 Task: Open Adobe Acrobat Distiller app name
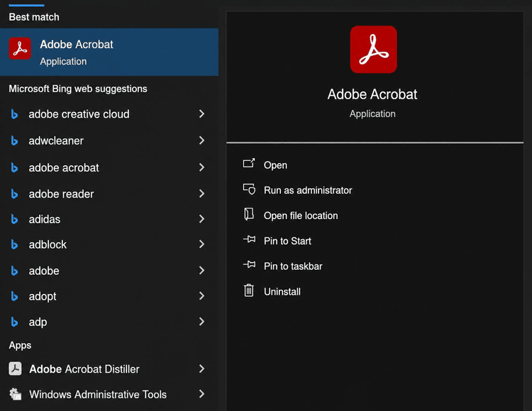click(x=84, y=369)
